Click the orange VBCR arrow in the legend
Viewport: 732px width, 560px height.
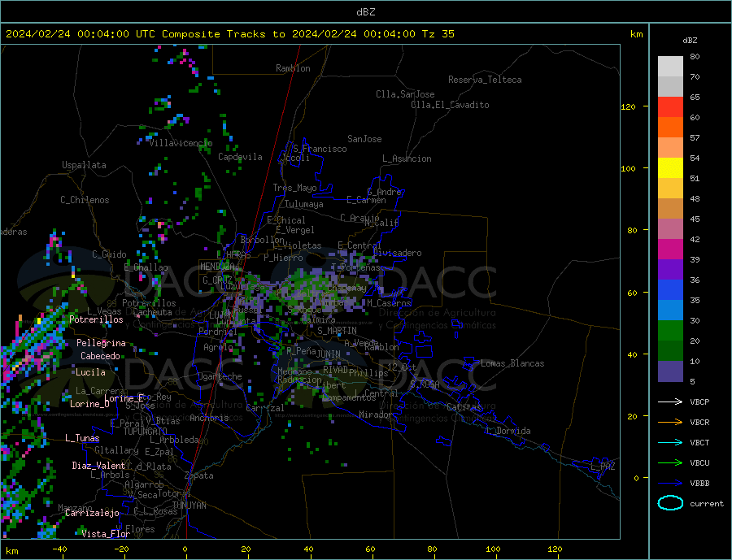pyautogui.click(x=670, y=423)
